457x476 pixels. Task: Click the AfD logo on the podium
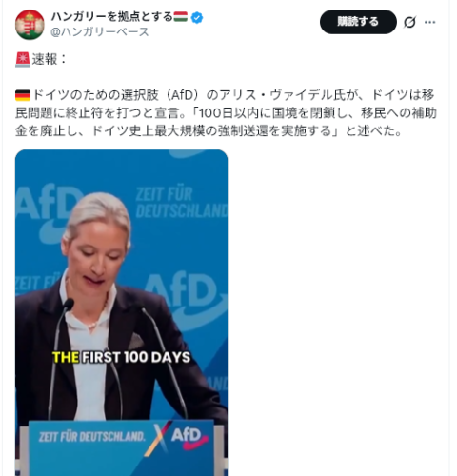tap(189, 437)
